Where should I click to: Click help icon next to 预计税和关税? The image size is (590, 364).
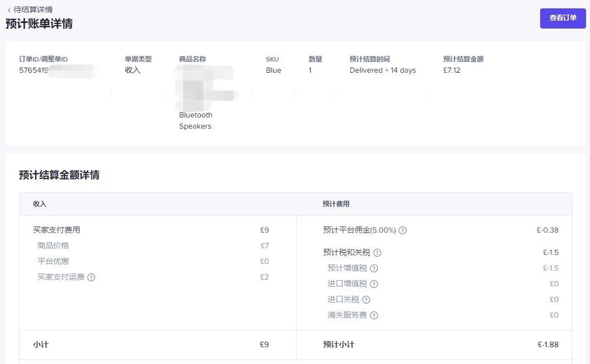(377, 253)
